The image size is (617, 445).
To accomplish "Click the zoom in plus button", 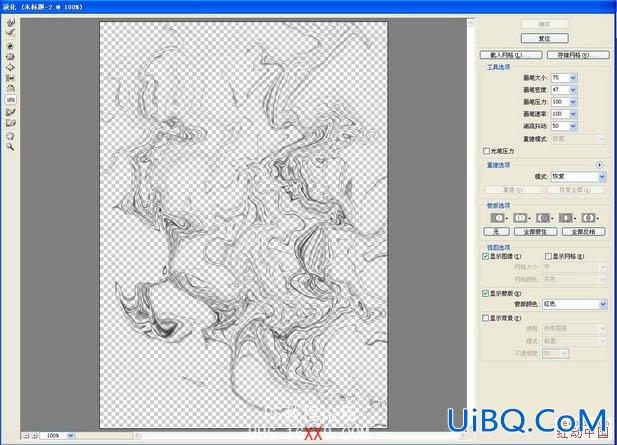I will (34, 436).
